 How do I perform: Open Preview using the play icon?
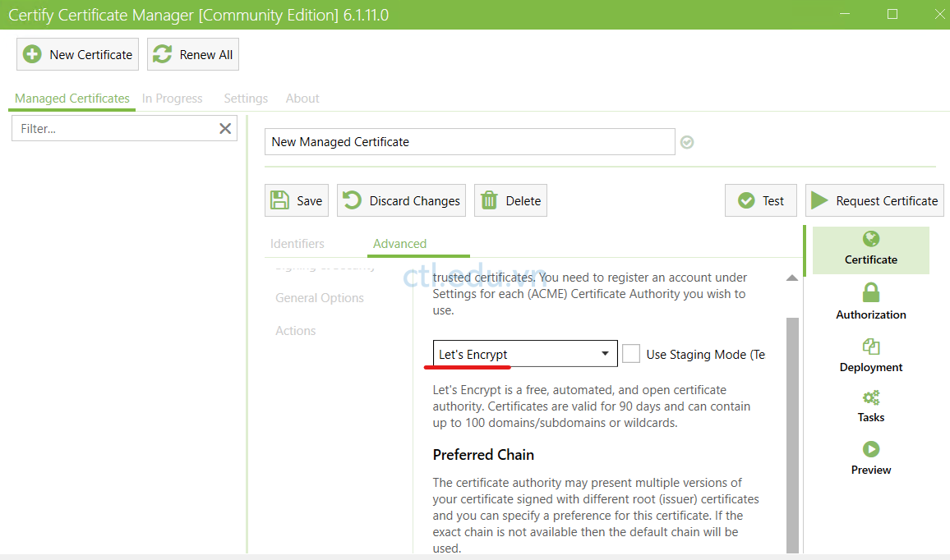pos(870,449)
